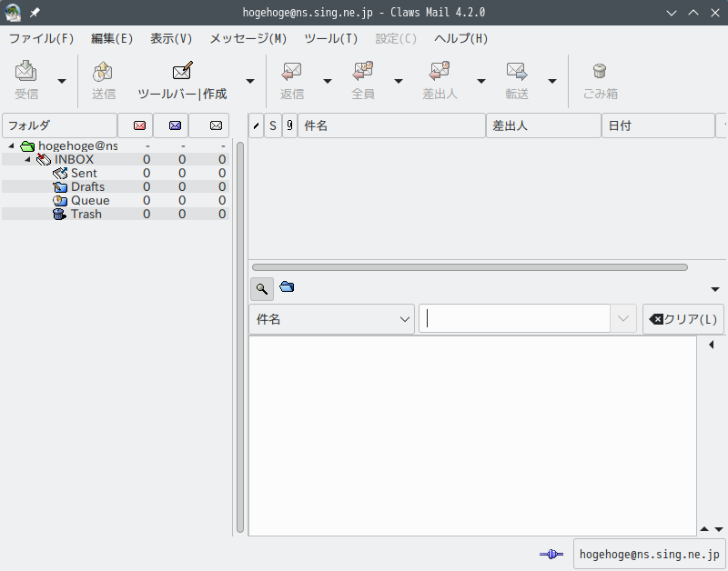
Task: Open the folder selector arrow above クリア
Action: (x=715, y=289)
